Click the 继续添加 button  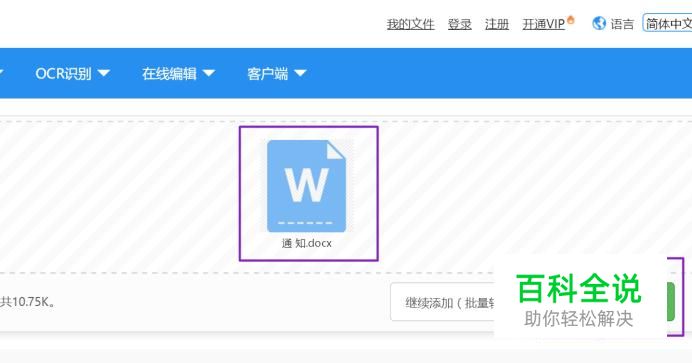(x=442, y=302)
